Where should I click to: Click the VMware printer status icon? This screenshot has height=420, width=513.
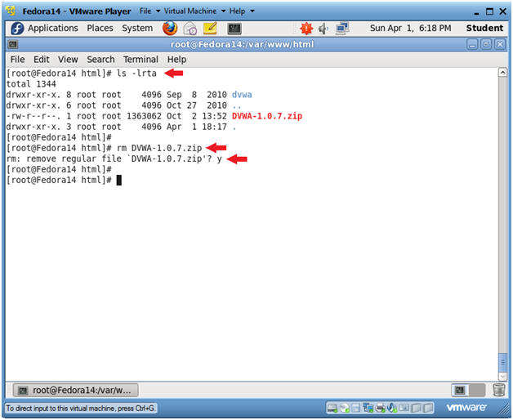[380, 408]
